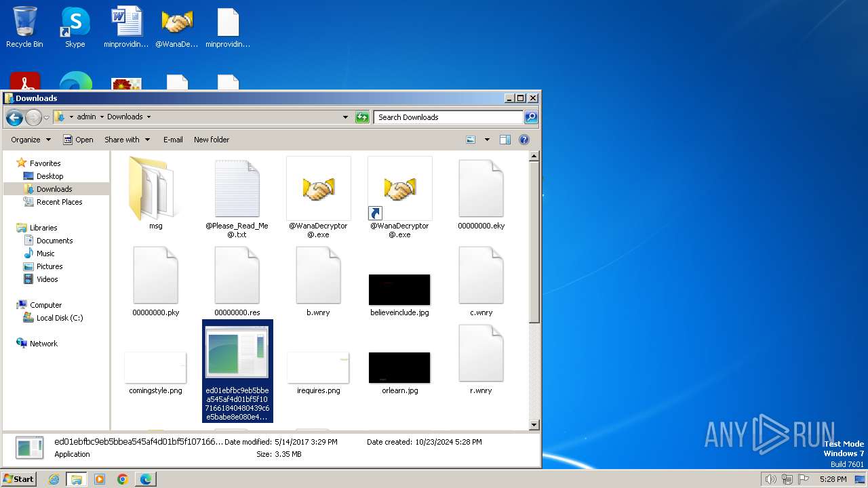Screen dimensions: 868x488
Task: Open the recent pages dropdown arrow
Action: click(46, 117)
